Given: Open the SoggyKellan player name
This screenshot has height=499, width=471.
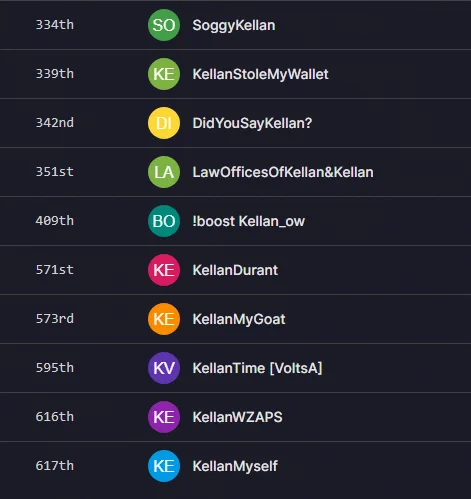Looking at the screenshot, I should (x=234, y=26).
